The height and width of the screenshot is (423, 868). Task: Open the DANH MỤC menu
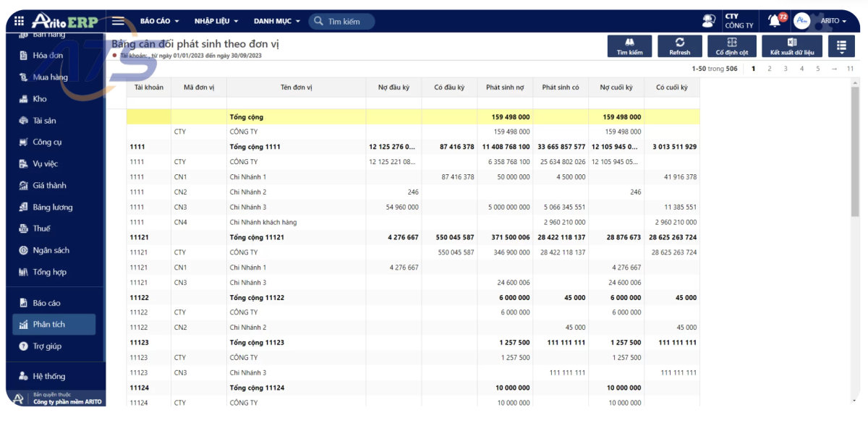click(276, 22)
